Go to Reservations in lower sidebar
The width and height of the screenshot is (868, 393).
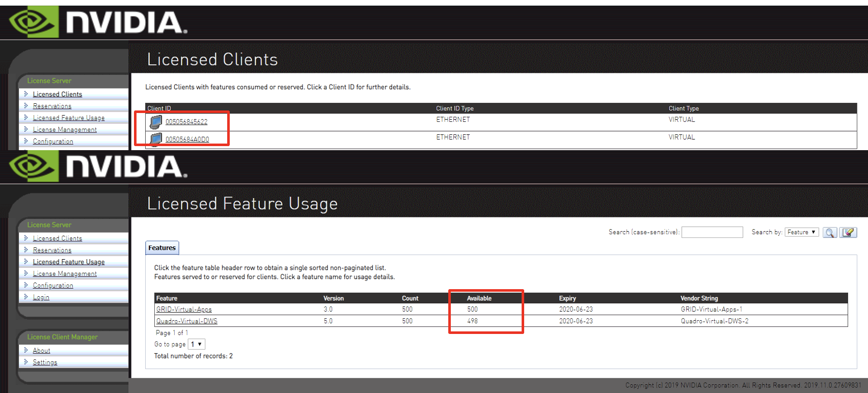pyautogui.click(x=52, y=250)
